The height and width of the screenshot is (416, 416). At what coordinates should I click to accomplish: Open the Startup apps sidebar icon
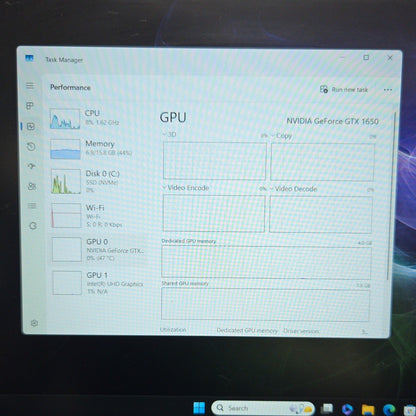click(x=31, y=166)
